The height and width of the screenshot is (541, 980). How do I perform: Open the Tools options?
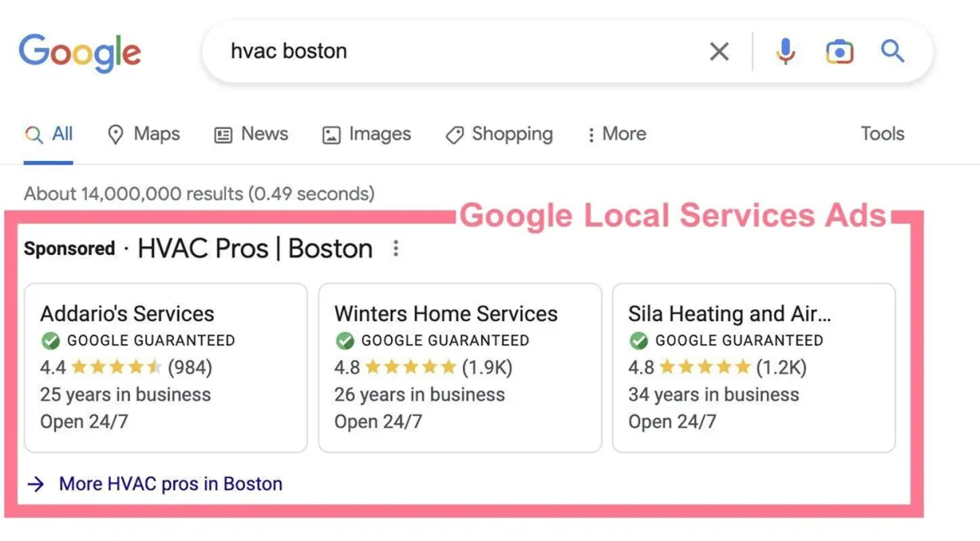pos(882,134)
